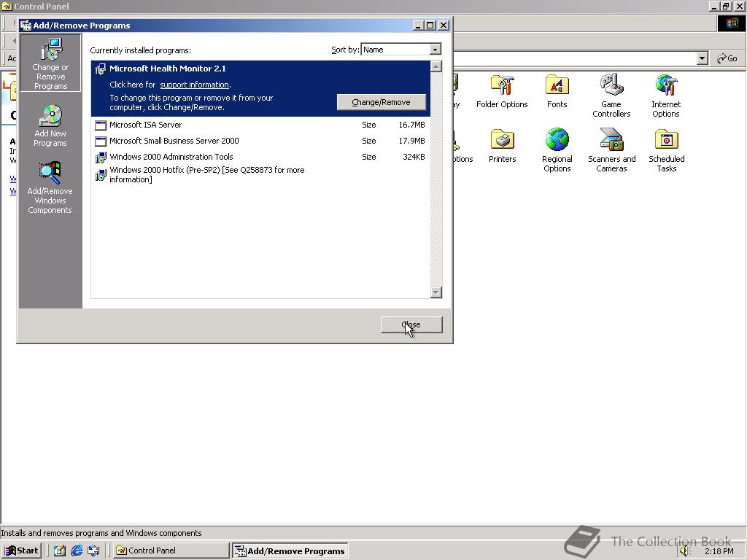Viewport: 747px width, 560px height.
Task: Open Printers in Control Panel
Action: coord(502,146)
